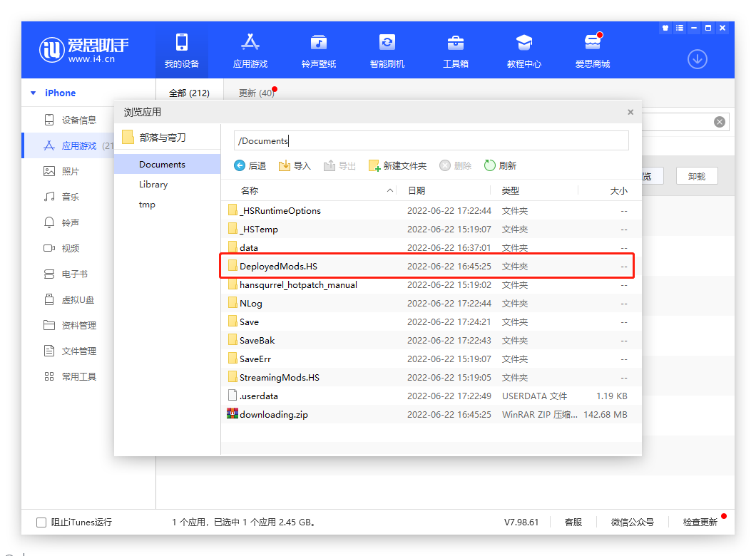Open the 铃声壁纸 ringtone icon

[x=319, y=42]
